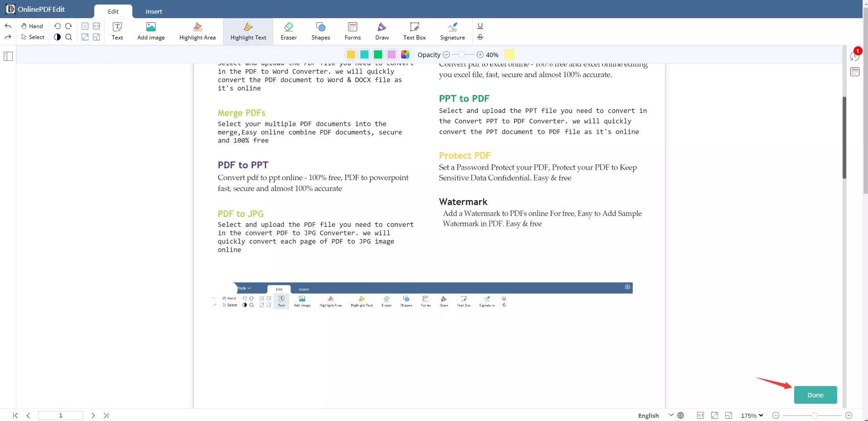Open the Shapes tool
This screenshot has width=868, height=421.
pyautogui.click(x=320, y=31)
